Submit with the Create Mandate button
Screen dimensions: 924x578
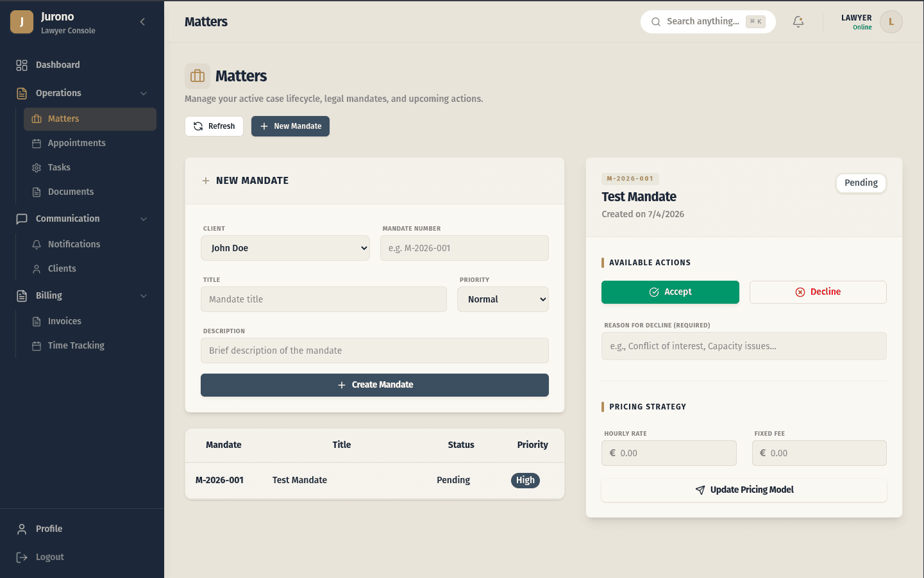(374, 385)
